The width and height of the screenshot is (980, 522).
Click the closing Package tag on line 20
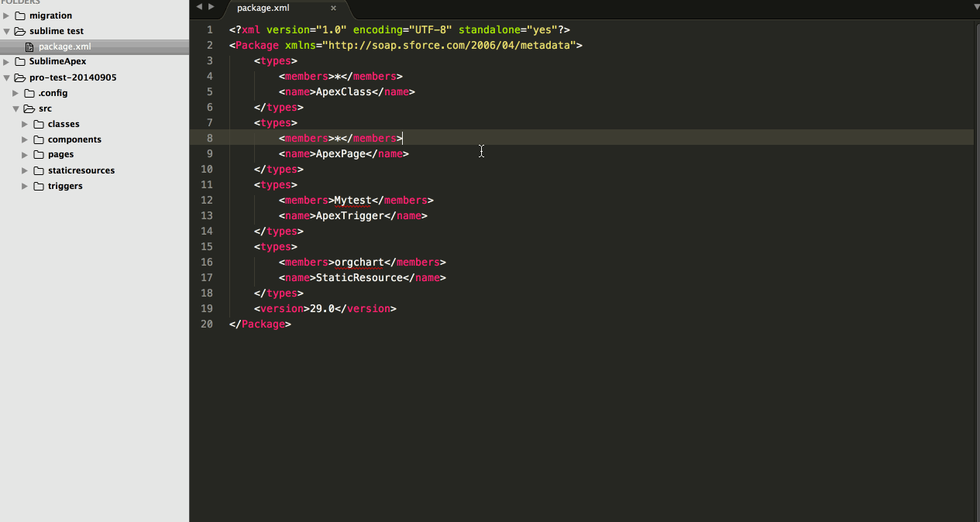260,324
